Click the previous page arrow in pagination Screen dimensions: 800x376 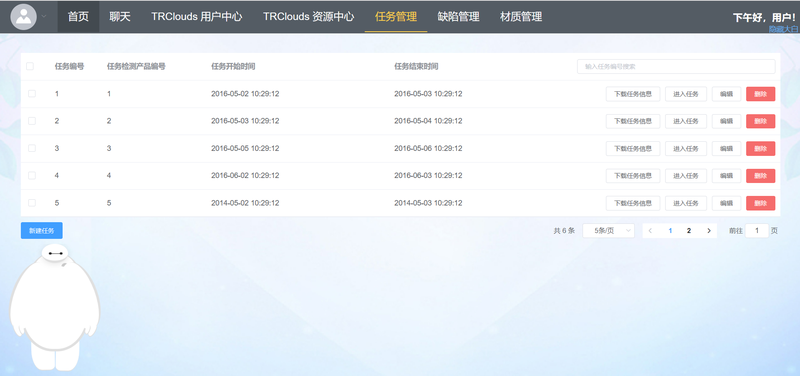(650, 231)
